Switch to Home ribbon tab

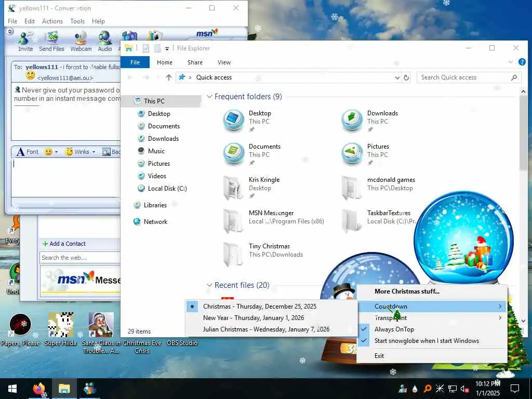[x=165, y=62]
